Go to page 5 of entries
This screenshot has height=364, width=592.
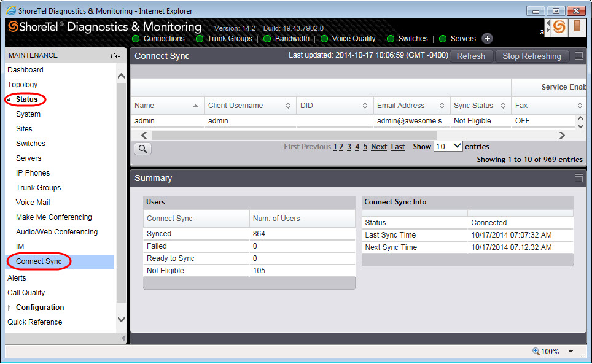365,147
